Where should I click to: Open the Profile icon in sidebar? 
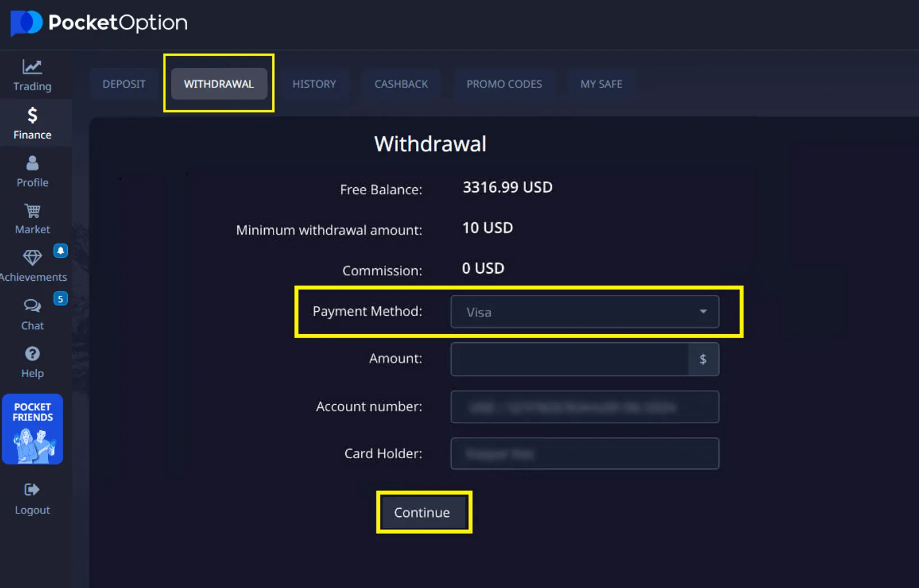tap(32, 164)
